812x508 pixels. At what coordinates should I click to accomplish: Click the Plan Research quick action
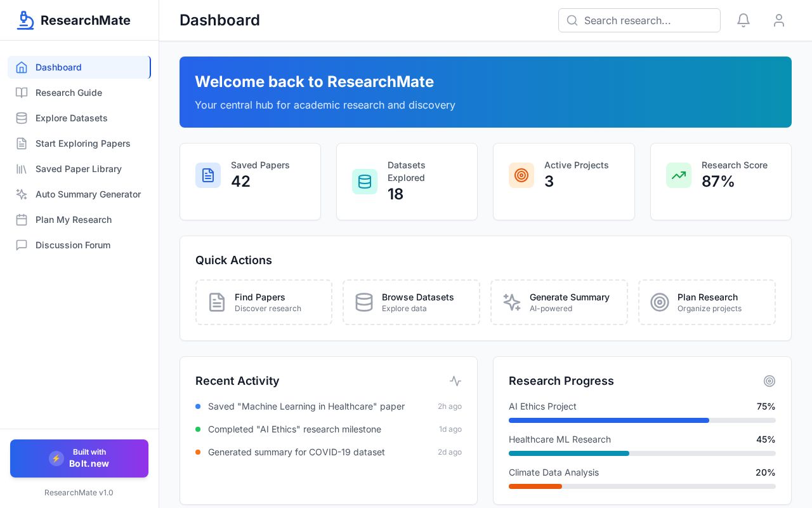[707, 302]
